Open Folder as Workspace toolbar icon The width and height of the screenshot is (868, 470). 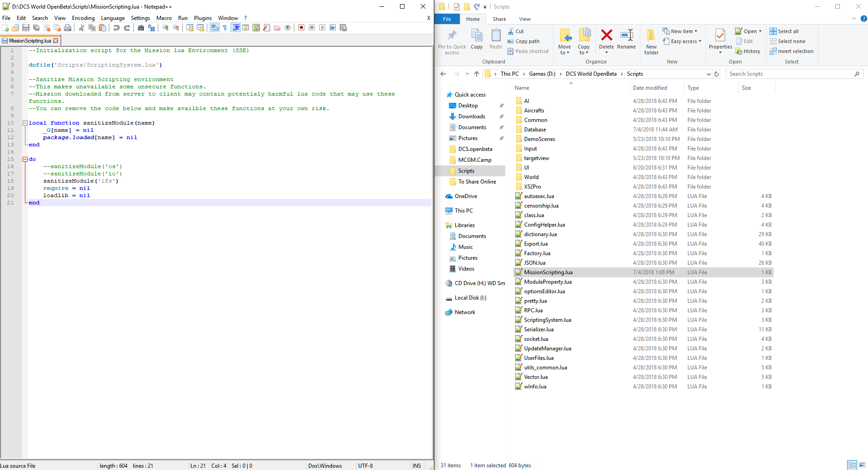pos(277,28)
